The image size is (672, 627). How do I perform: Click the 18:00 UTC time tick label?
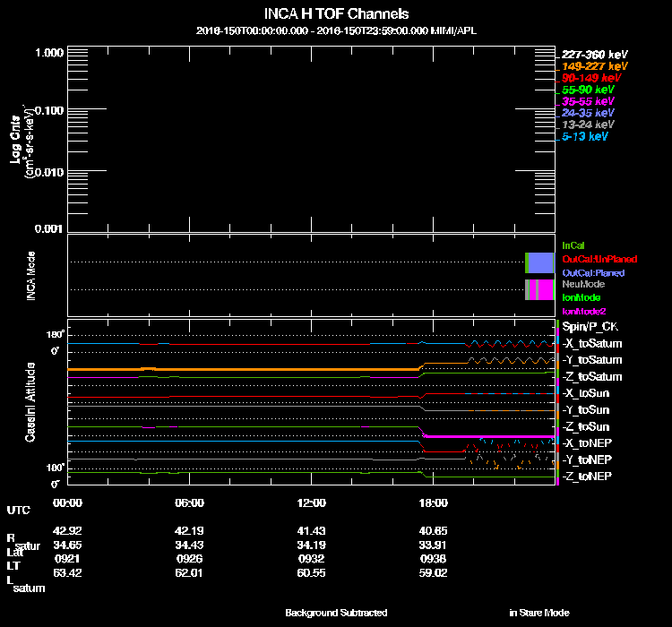(x=432, y=502)
